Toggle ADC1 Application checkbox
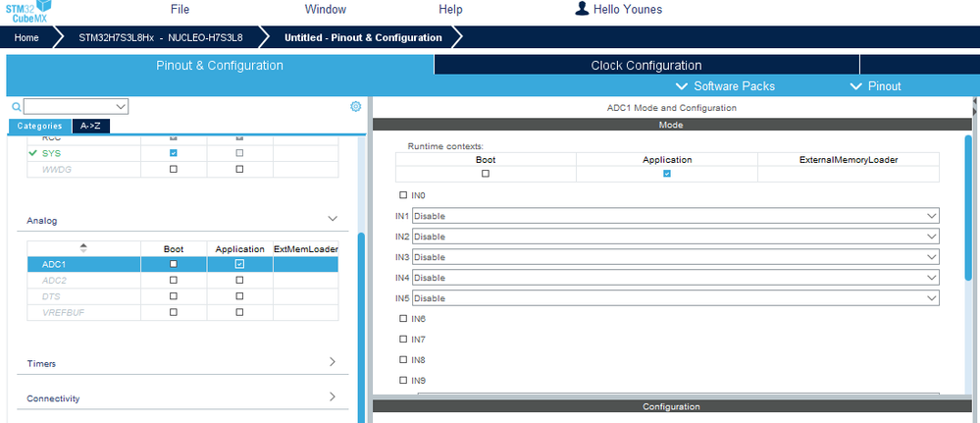Viewport: 980px width, 423px height. [239, 264]
